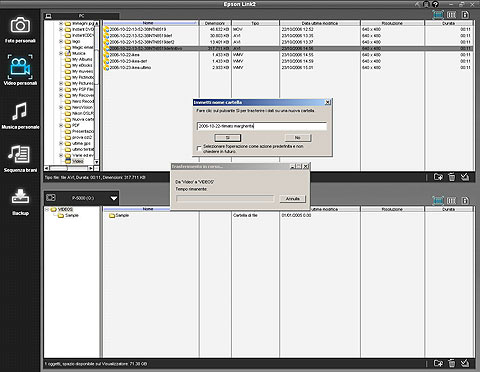The height and width of the screenshot is (372, 480).
Task: Collapse the VIDEOS tree node
Action: (x=47, y=209)
